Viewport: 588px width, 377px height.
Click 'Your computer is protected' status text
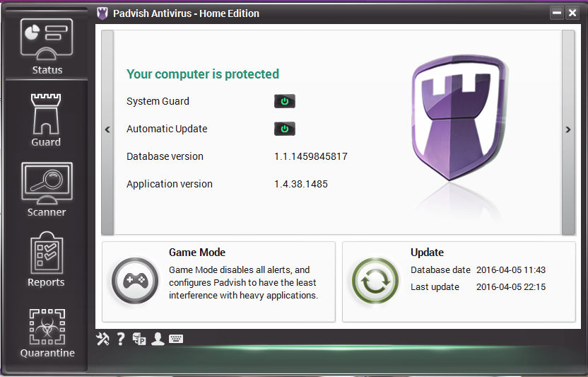click(x=203, y=74)
